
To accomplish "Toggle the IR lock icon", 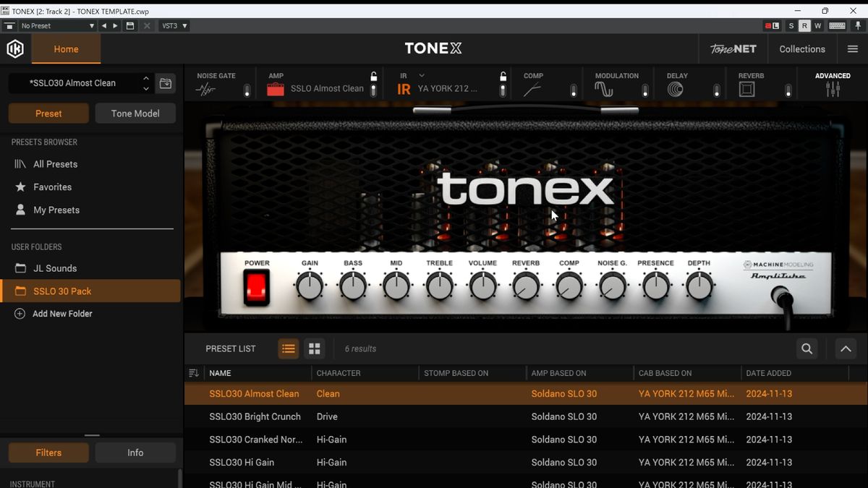I will coord(503,76).
